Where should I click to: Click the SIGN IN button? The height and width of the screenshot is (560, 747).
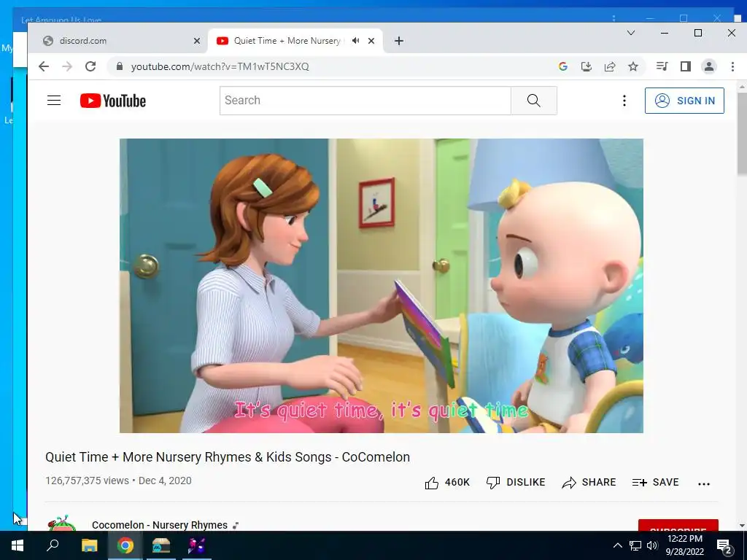pyautogui.click(x=684, y=101)
